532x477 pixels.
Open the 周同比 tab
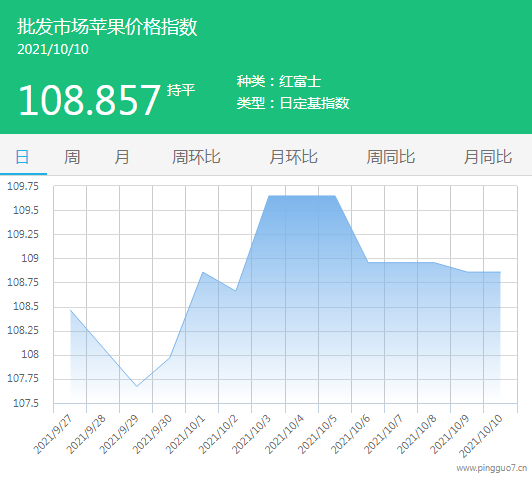coord(391,157)
